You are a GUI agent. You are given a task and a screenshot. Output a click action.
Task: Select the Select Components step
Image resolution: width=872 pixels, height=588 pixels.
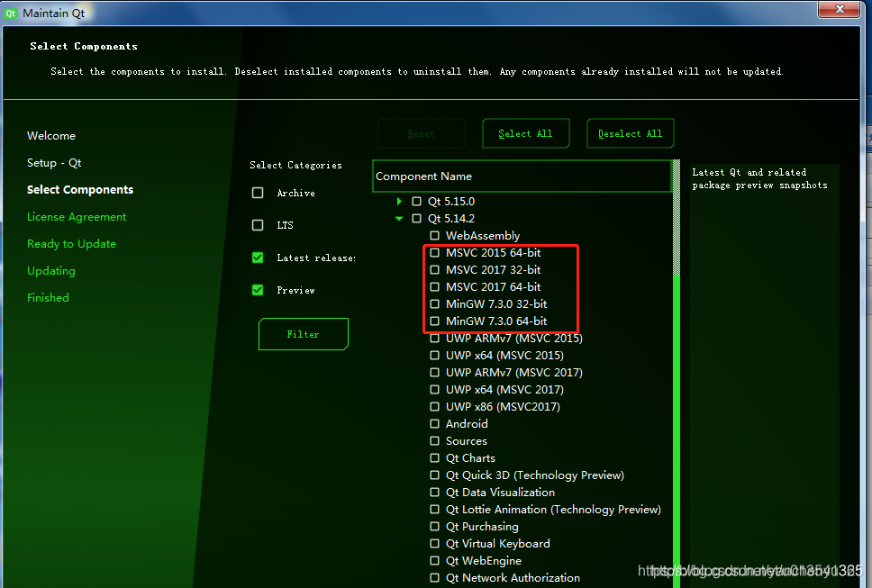click(80, 189)
